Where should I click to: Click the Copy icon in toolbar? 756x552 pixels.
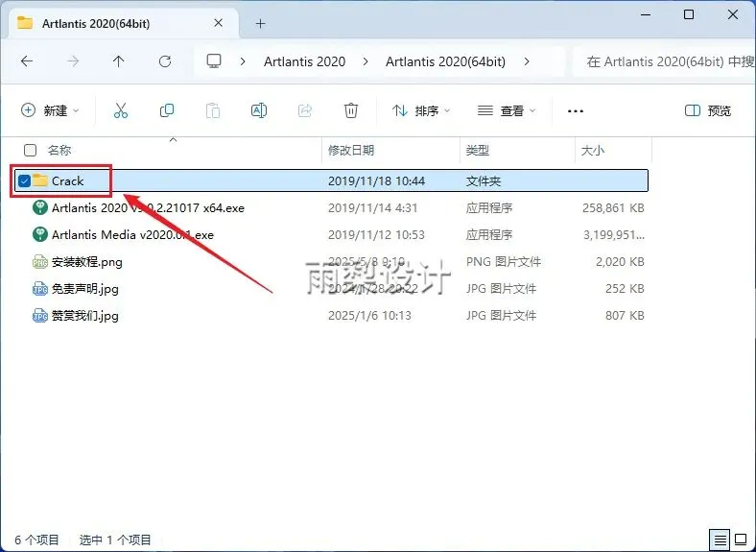click(x=167, y=110)
